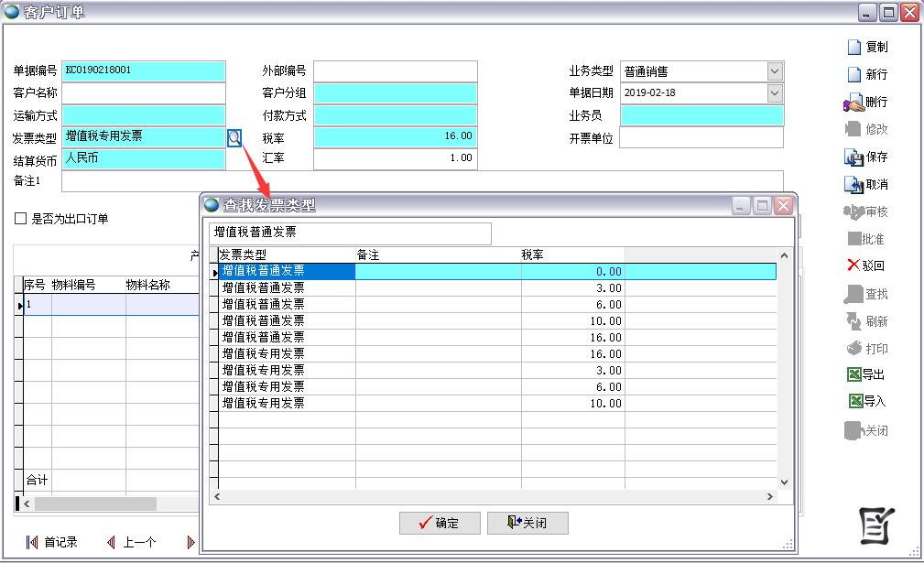Image resolution: width=924 pixels, height=563 pixels.
Task: Click the 确定 confirm button
Action: pyautogui.click(x=440, y=523)
